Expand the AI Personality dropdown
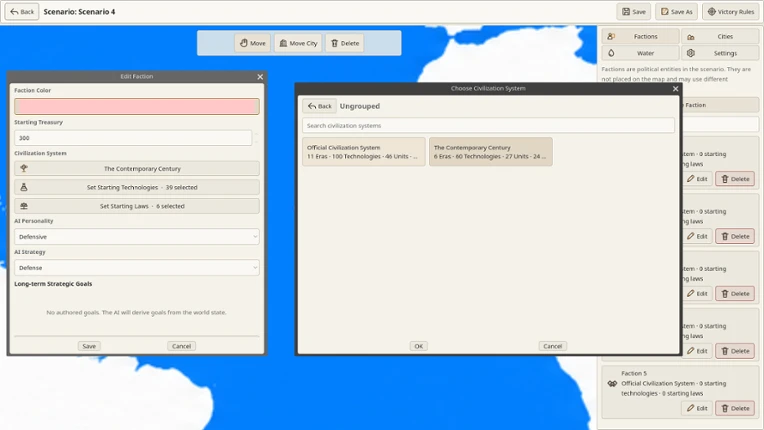 [x=136, y=237]
